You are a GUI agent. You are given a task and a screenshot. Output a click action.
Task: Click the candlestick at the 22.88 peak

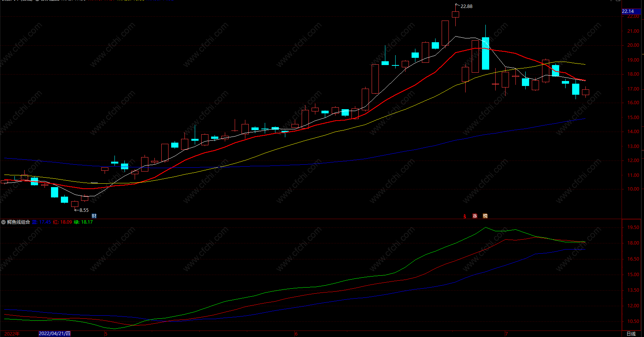[x=455, y=14]
